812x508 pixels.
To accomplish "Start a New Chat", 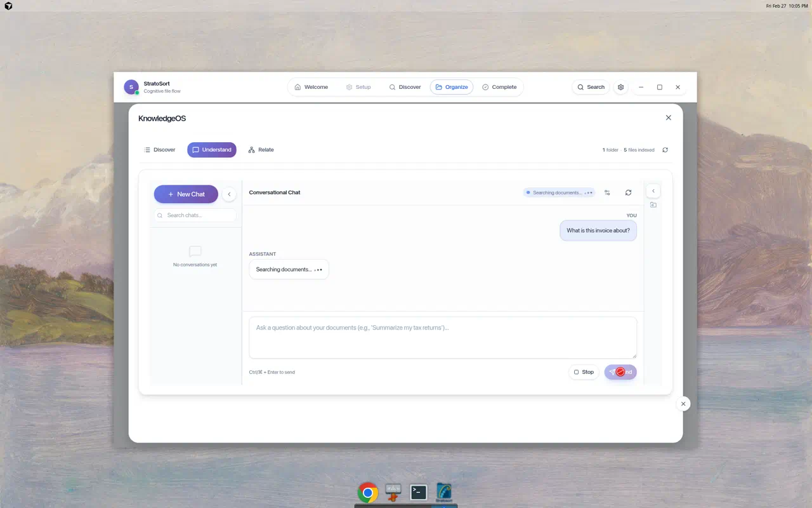I will click(x=186, y=194).
